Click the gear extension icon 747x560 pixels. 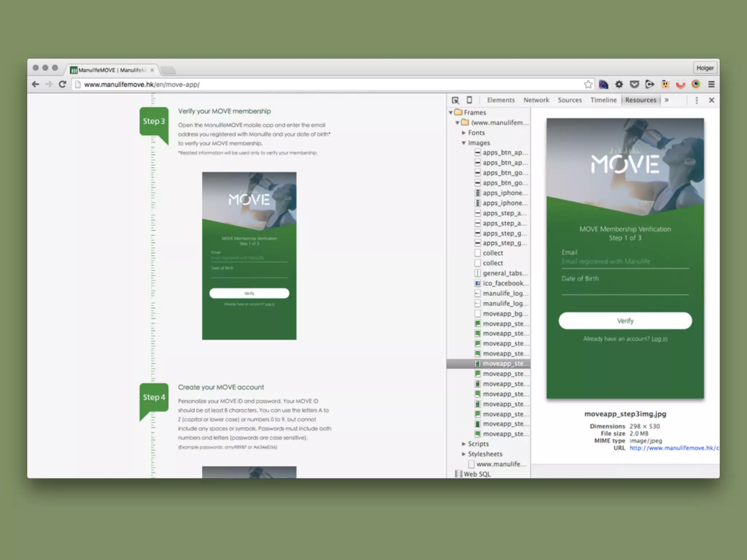point(619,85)
